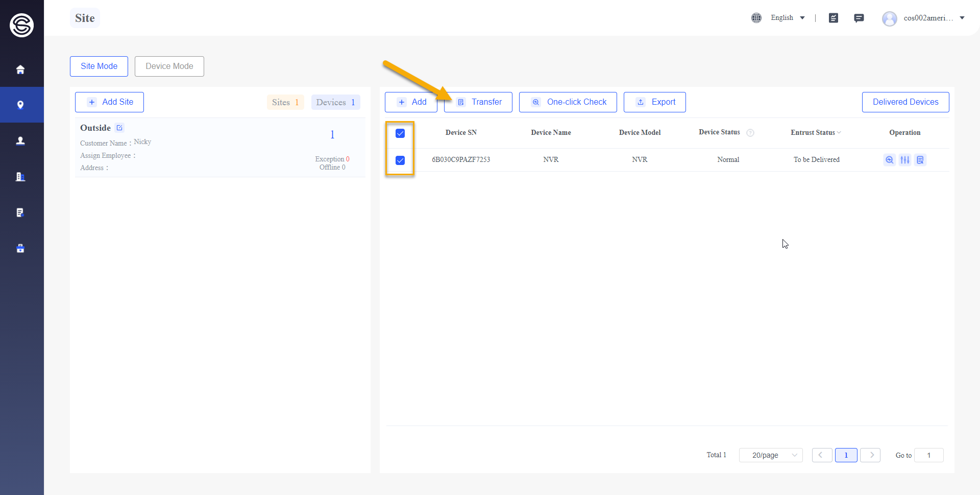Toggle the select-all checkbox in the table header
Viewport: 980px width, 495px height.
coord(400,133)
